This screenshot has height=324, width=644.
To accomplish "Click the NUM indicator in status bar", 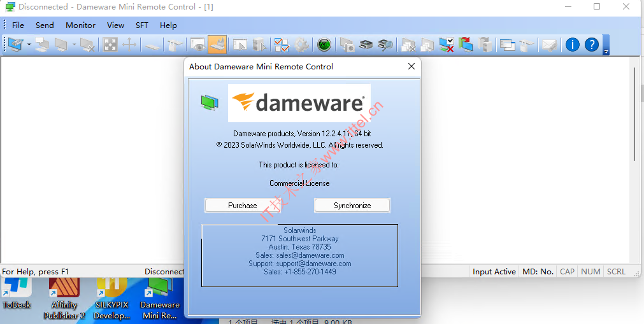I will click(x=590, y=271).
